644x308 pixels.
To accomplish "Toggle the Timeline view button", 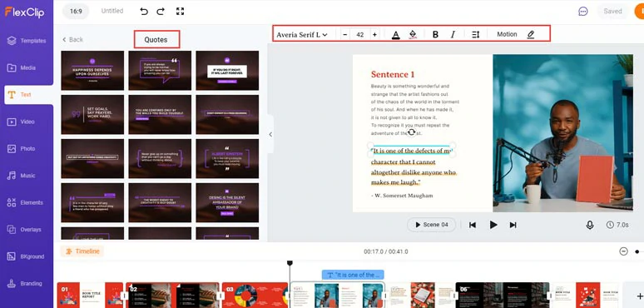I will (82, 251).
